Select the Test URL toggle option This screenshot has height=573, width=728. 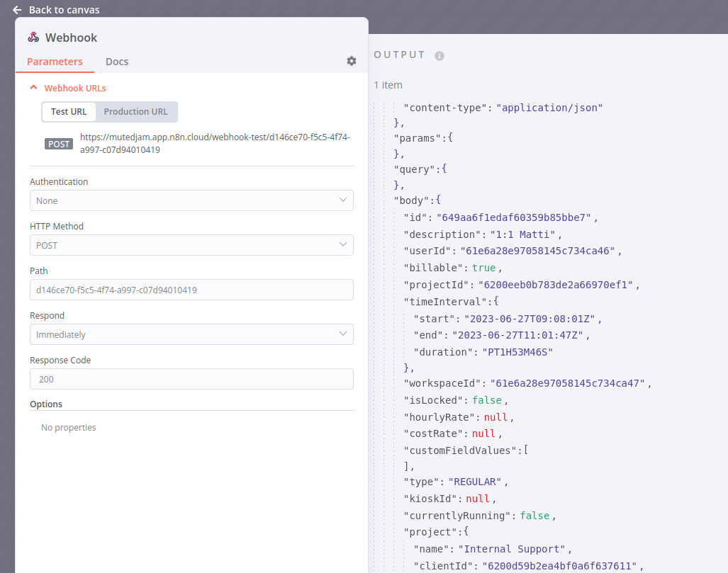(69, 112)
